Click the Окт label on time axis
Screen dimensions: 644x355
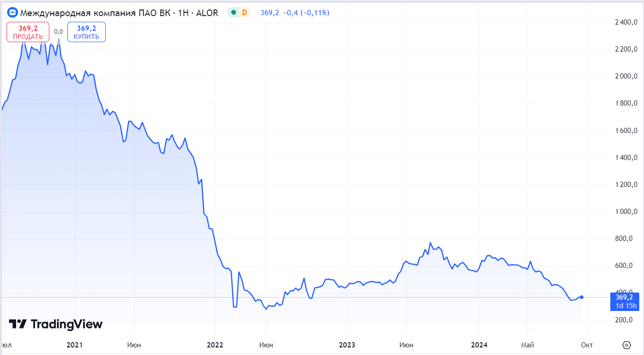click(587, 345)
